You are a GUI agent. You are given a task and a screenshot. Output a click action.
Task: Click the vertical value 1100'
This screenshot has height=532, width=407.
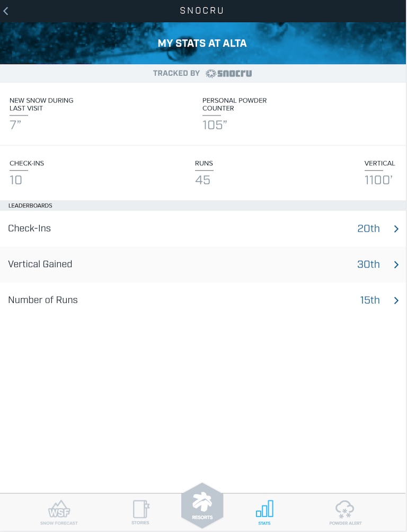[x=378, y=180]
